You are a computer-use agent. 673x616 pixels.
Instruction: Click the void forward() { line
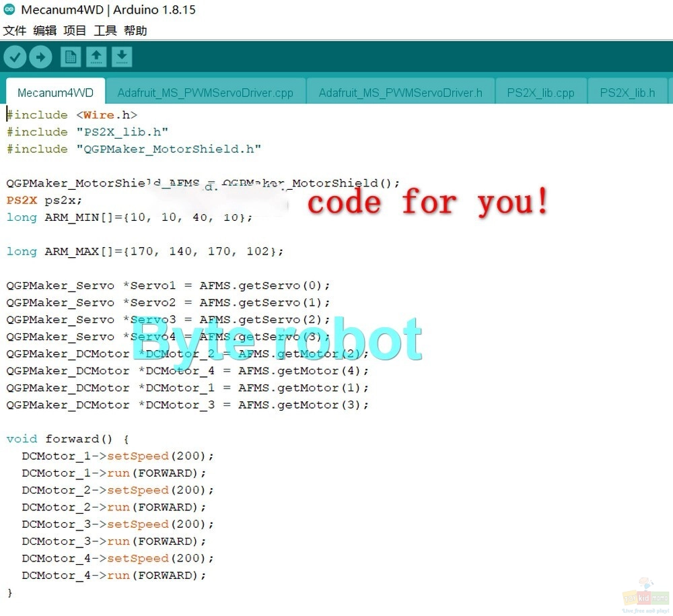point(67,439)
